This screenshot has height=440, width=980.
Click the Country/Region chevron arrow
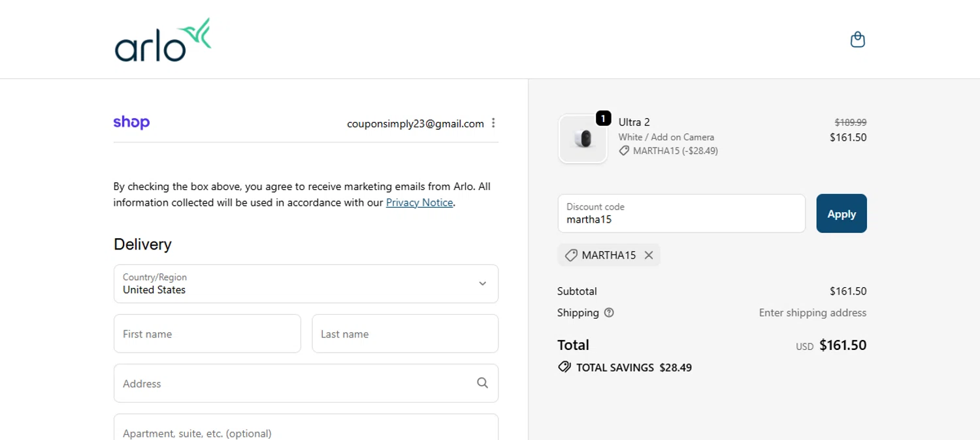point(482,284)
